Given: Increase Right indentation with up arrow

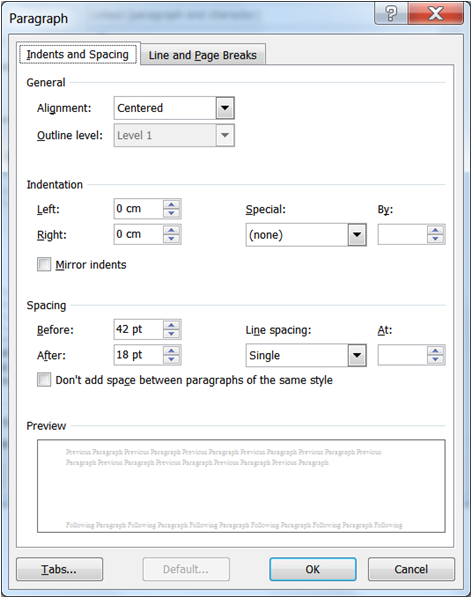Looking at the screenshot, I should 172,230.
